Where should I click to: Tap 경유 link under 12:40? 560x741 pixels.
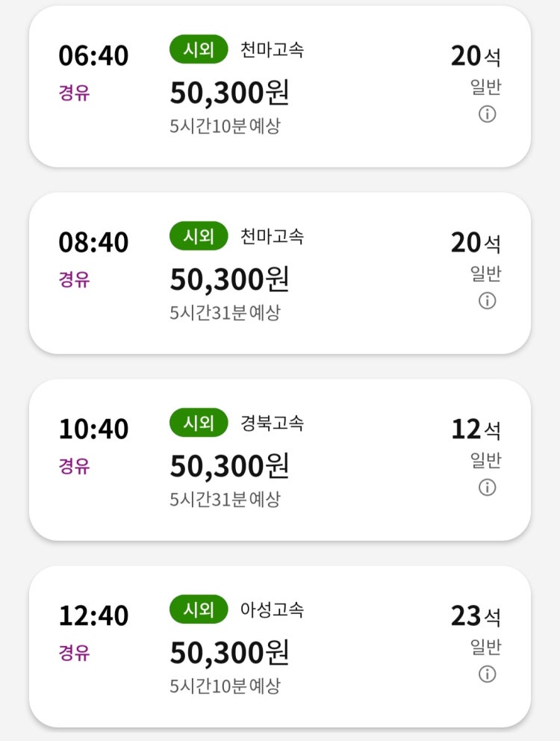(74, 654)
